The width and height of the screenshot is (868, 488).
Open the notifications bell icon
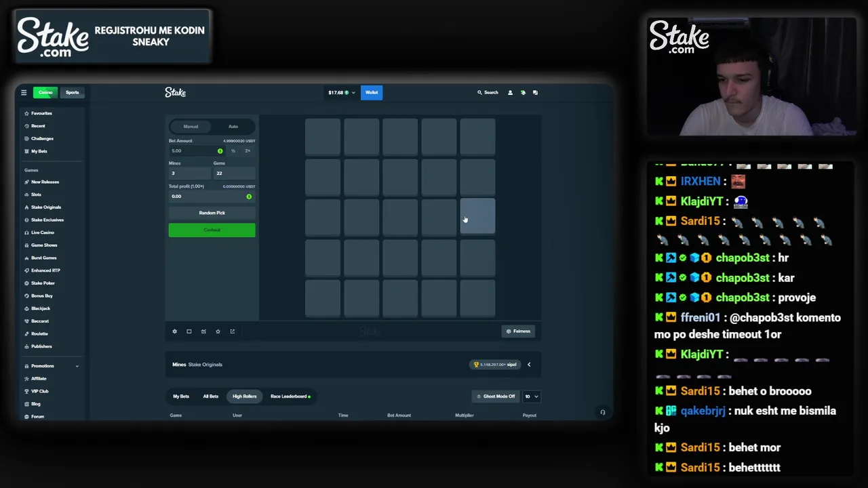(523, 92)
